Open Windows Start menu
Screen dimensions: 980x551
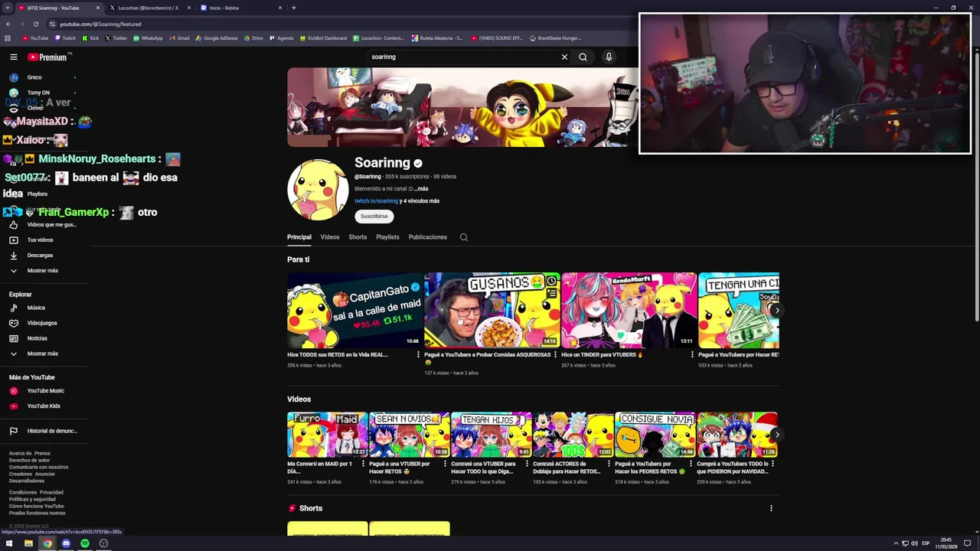coord(9,543)
